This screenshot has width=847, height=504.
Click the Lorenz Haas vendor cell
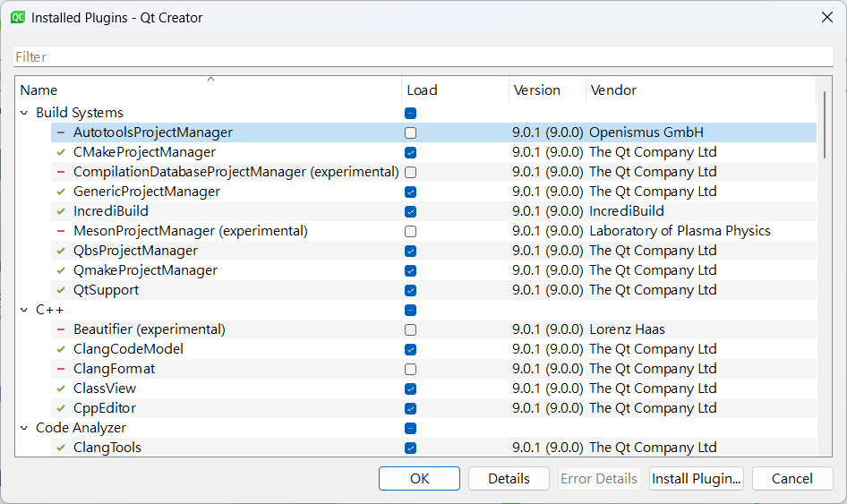627,329
